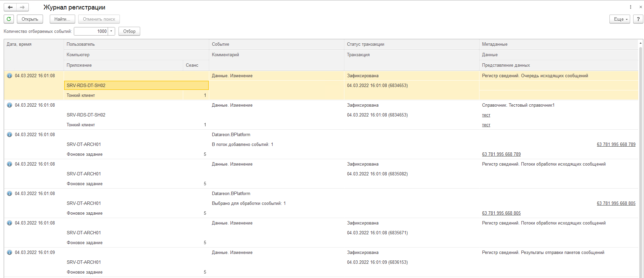Click info icon of the 16:01:09 event

9,253
